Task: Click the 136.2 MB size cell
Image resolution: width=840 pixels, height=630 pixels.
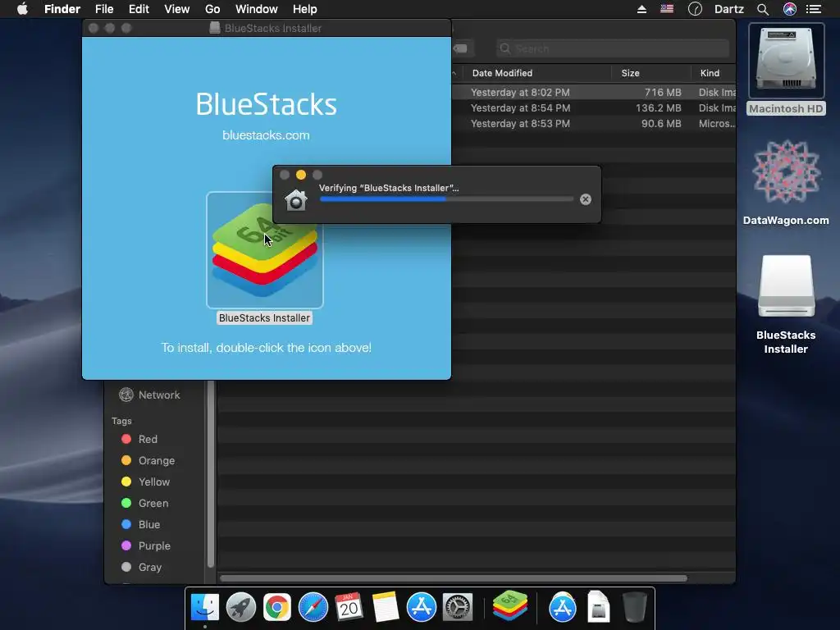Action: 659,107
